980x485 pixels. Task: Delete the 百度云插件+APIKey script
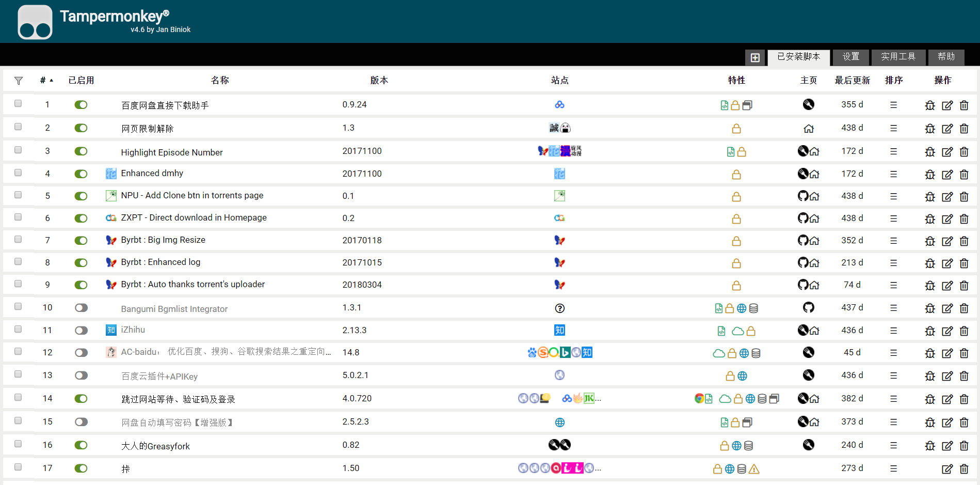click(964, 376)
